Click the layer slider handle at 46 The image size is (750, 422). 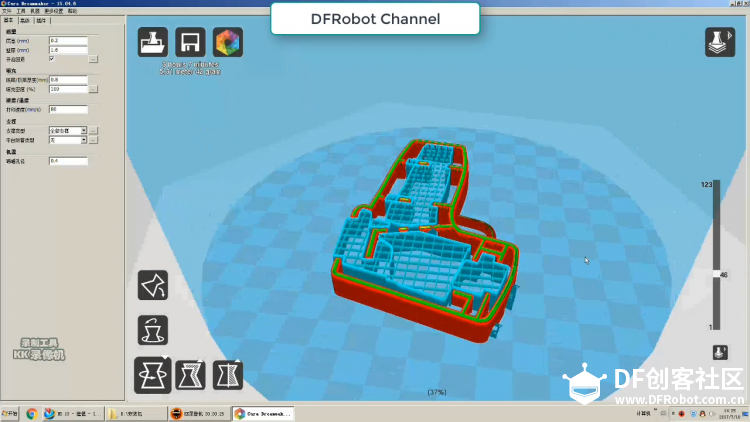(717, 274)
